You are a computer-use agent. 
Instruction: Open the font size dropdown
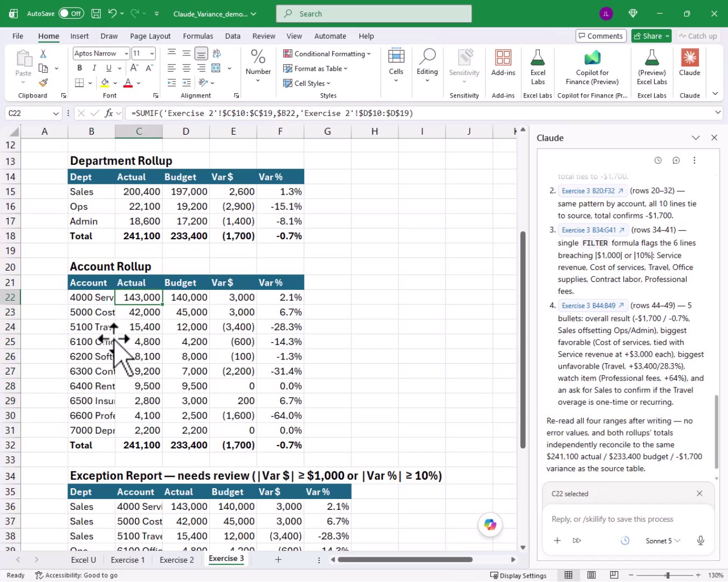coord(152,53)
